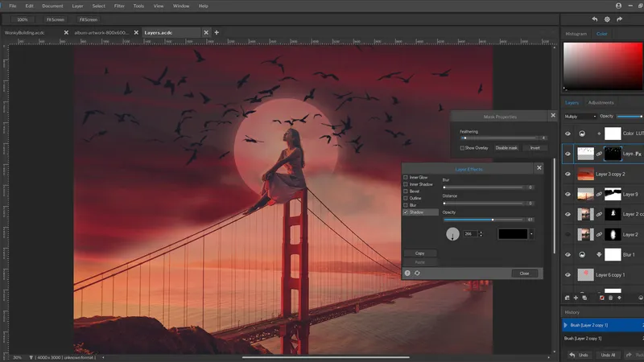Click the delete layer trash icon

tap(610, 298)
